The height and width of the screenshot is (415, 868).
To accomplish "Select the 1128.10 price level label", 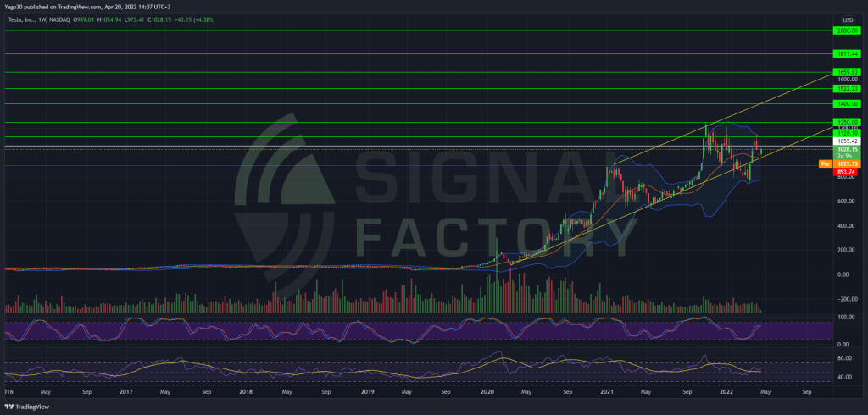I will coord(847,133).
